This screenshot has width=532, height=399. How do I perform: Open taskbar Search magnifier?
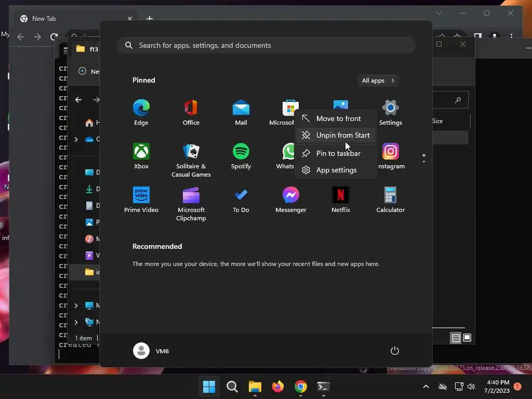(x=232, y=387)
